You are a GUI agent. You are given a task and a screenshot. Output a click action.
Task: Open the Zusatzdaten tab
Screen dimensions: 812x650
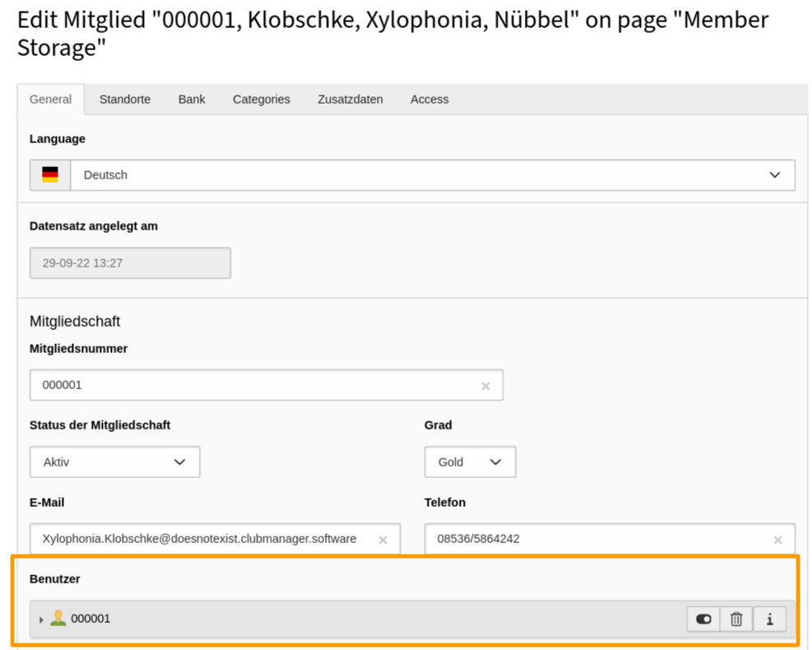click(350, 99)
